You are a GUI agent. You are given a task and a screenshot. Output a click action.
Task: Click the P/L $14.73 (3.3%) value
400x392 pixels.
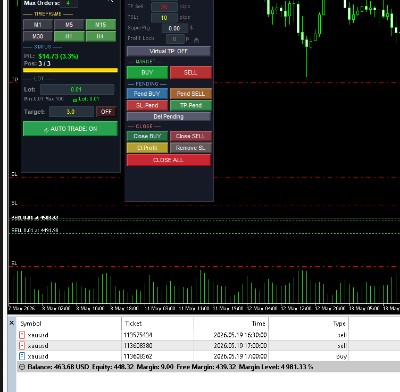coord(58,56)
